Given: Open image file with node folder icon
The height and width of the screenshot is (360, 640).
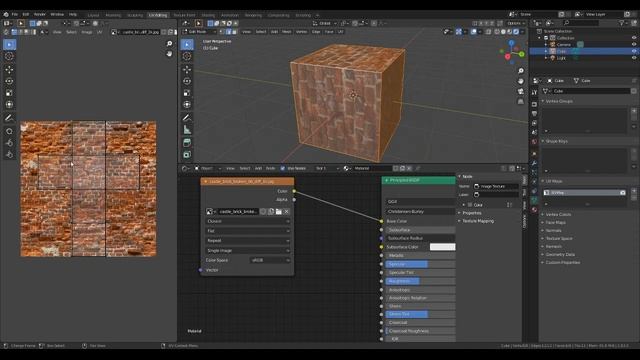Looking at the screenshot, I should [x=279, y=211].
